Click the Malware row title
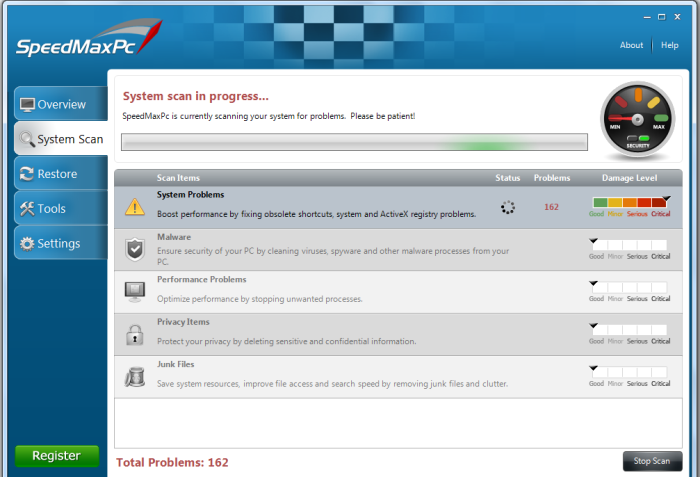 click(174, 237)
